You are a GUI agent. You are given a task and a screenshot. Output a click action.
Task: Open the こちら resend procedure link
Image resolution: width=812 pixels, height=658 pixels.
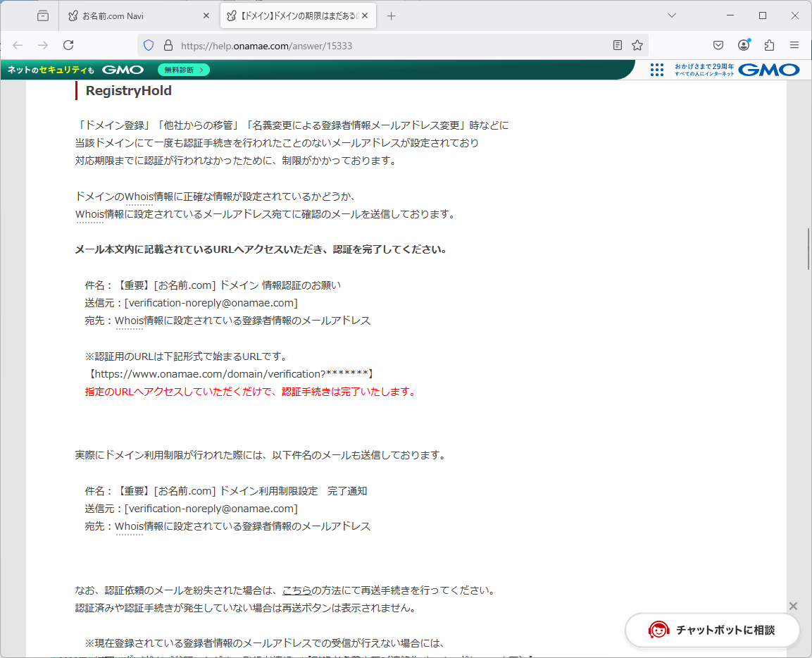296,590
